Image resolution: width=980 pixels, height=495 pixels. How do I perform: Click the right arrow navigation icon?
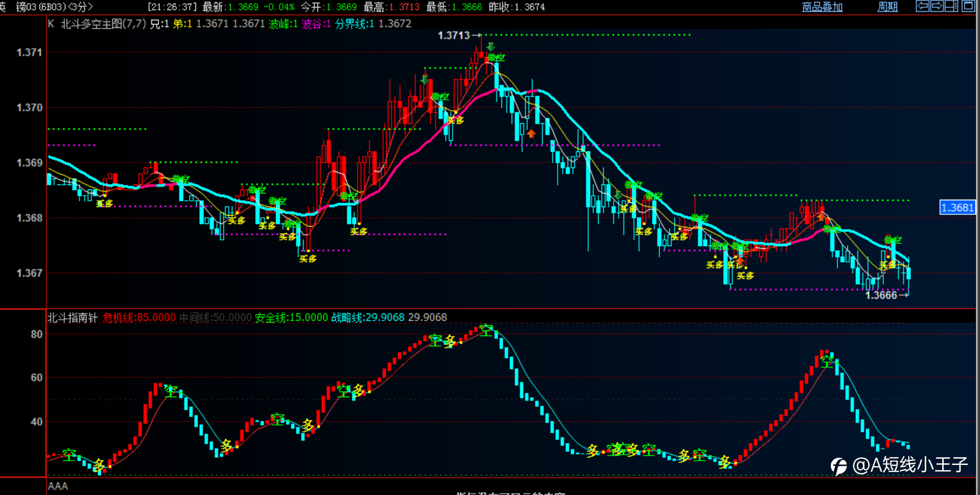coord(936,6)
